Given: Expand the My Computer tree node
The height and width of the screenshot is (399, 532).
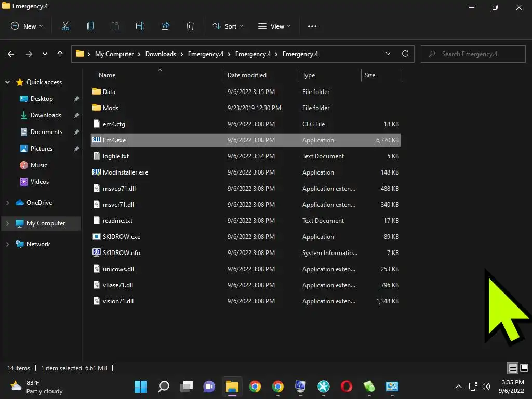Looking at the screenshot, I should [x=7, y=223].
